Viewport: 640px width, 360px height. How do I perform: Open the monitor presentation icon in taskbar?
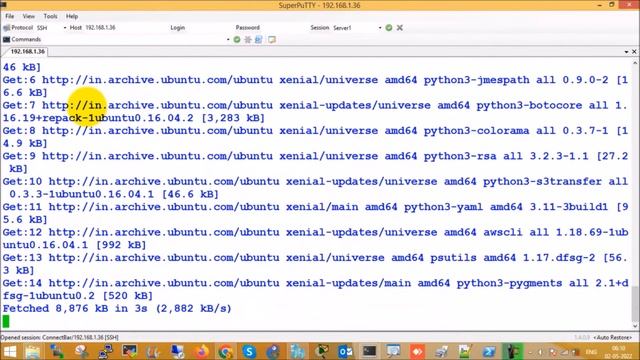pos(393,351)
